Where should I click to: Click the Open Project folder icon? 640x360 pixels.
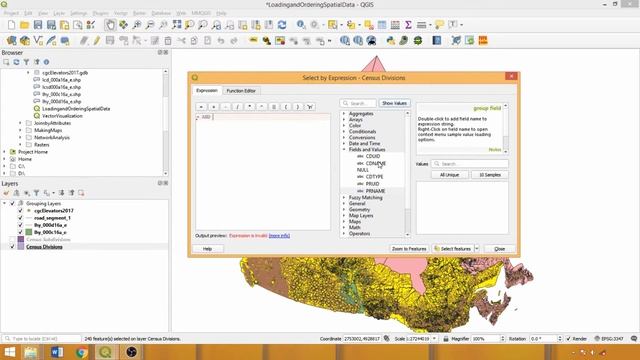(x=24, y=25)
